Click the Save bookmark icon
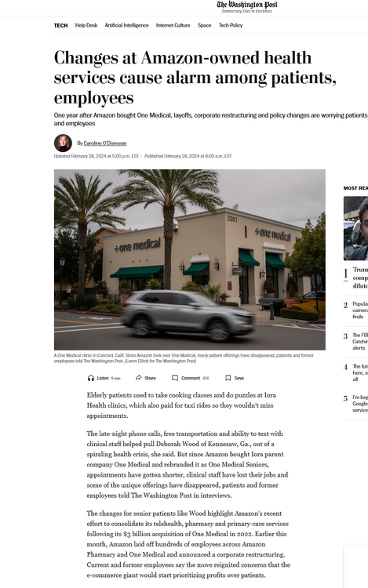 click(x=228, y=378)
